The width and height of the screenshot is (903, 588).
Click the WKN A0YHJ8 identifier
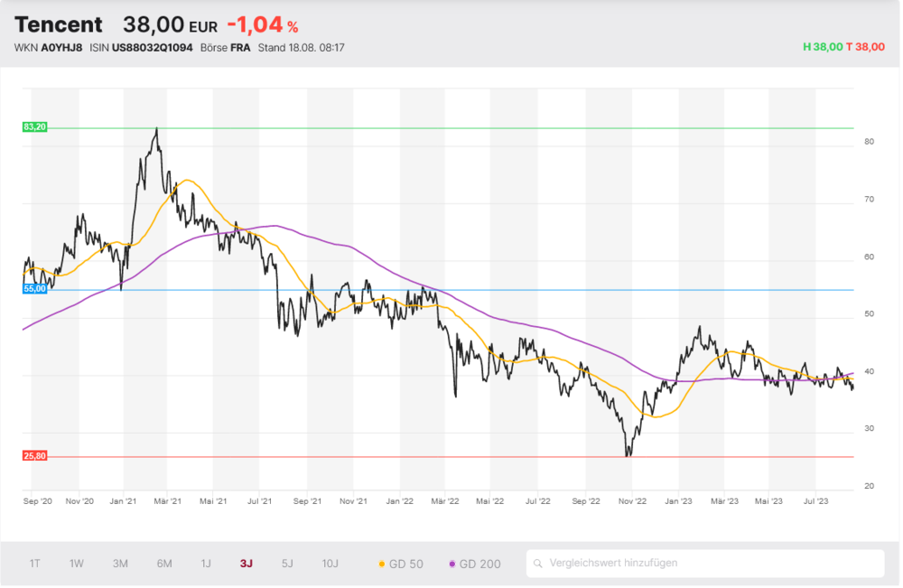49,48
